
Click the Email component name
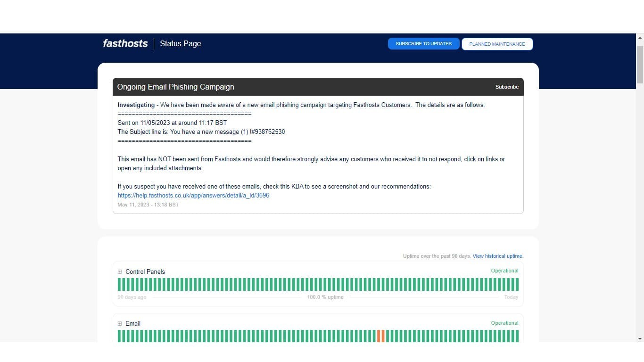click(133, 324)
